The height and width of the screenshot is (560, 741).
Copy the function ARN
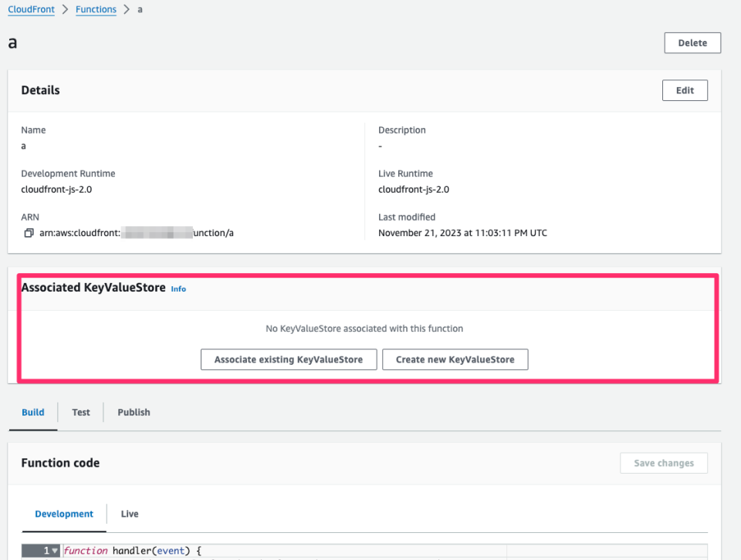click(28, 232)
